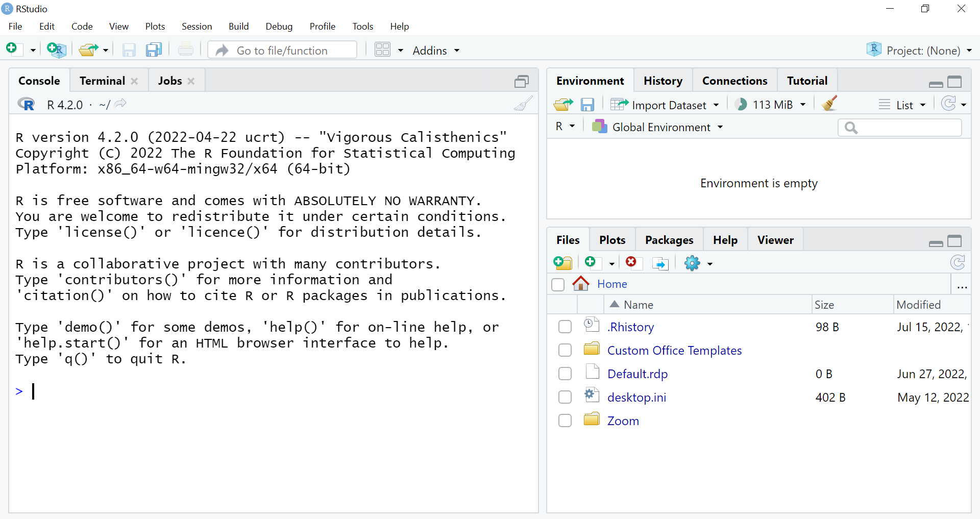Open an existing file icon
Viewport: 980px width, 519px height.
(89, 50)
